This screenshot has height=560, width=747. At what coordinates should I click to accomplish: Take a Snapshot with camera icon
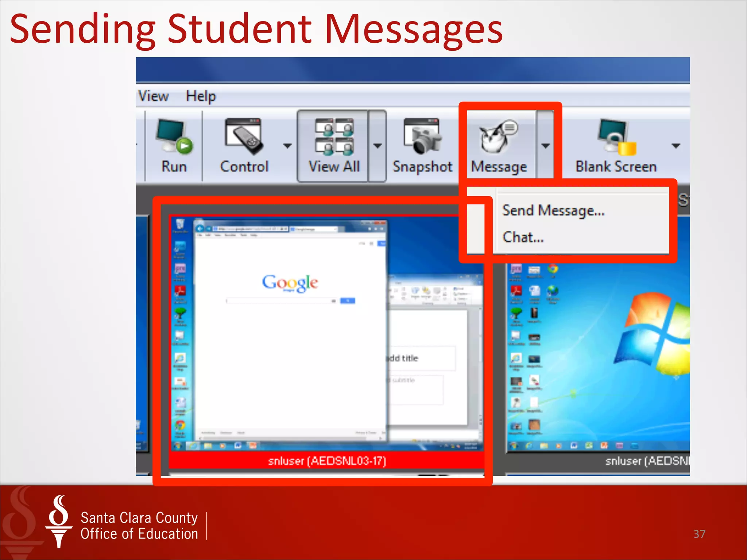point(422,136)
